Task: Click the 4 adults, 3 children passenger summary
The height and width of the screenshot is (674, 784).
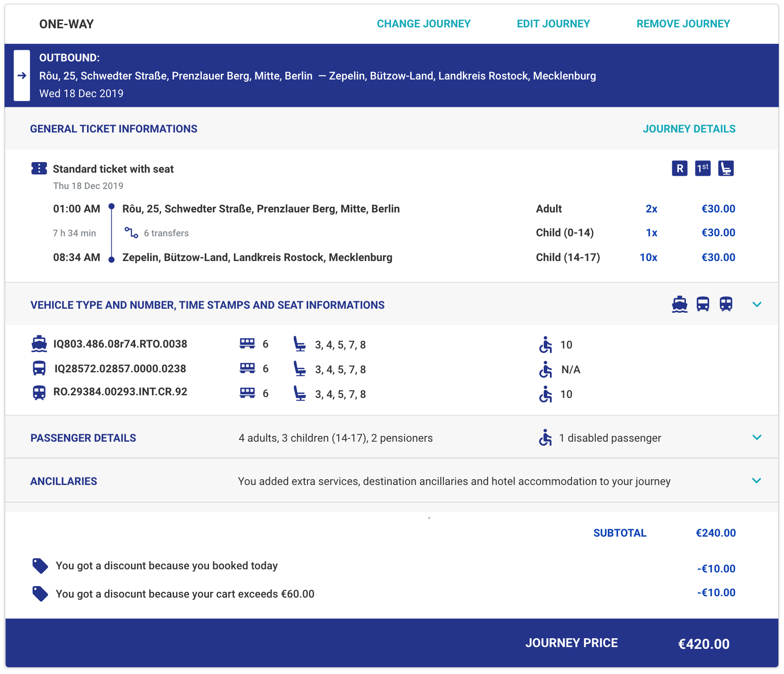Action: pyautogui.click(x=336, y=438)
